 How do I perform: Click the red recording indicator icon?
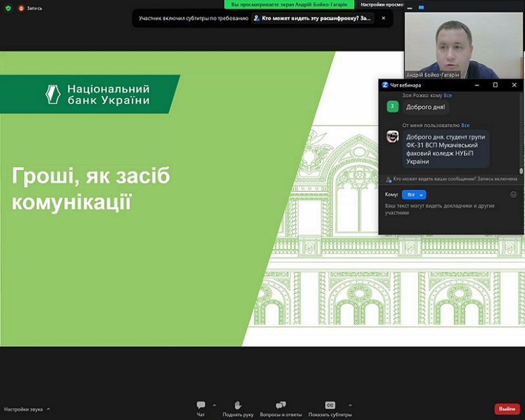click(21, 8)
